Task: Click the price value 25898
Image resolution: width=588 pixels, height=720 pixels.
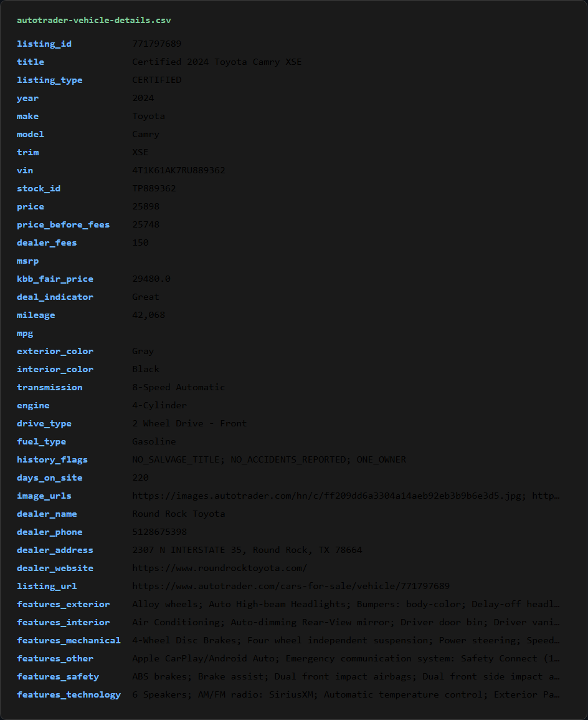Action: [146, 206]
